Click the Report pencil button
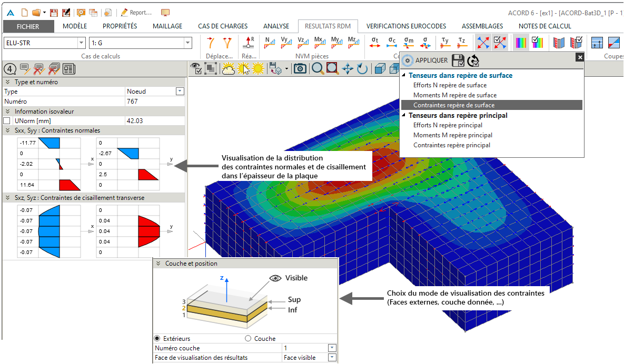Image resolution: width=624 pixels, height=364 pixels. point(136,13)
